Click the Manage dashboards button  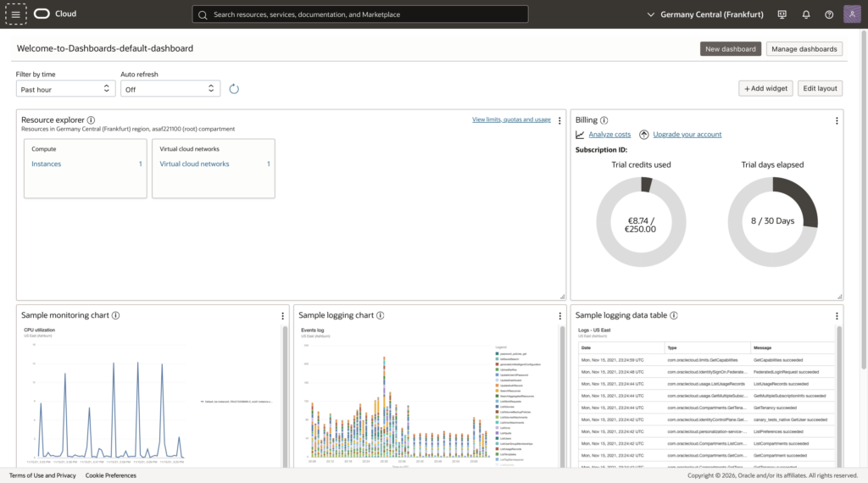coord(804,49)
